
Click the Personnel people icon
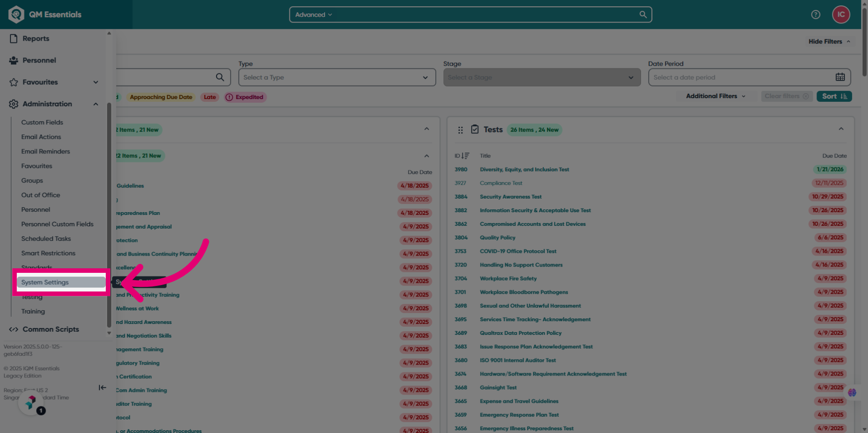[14, 60]
